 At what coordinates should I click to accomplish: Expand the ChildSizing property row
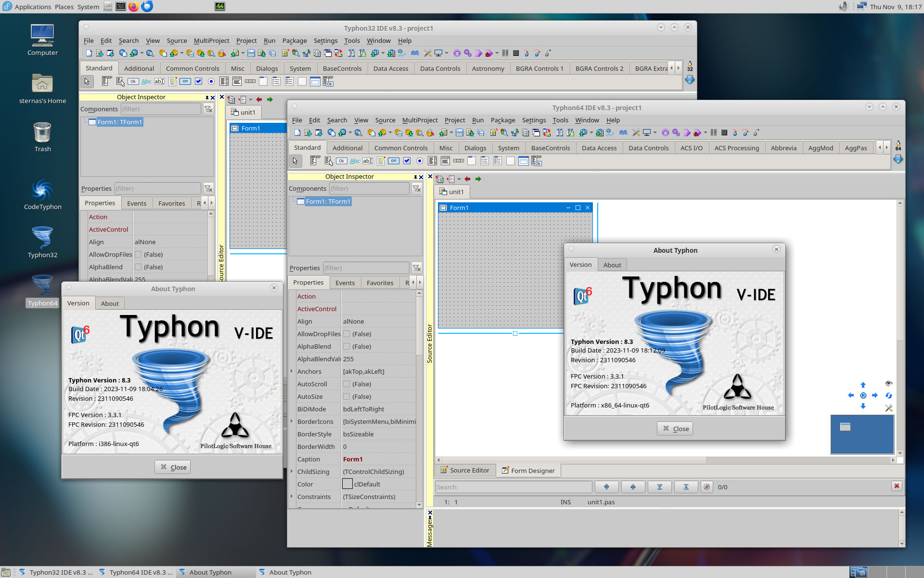[292, 472]
